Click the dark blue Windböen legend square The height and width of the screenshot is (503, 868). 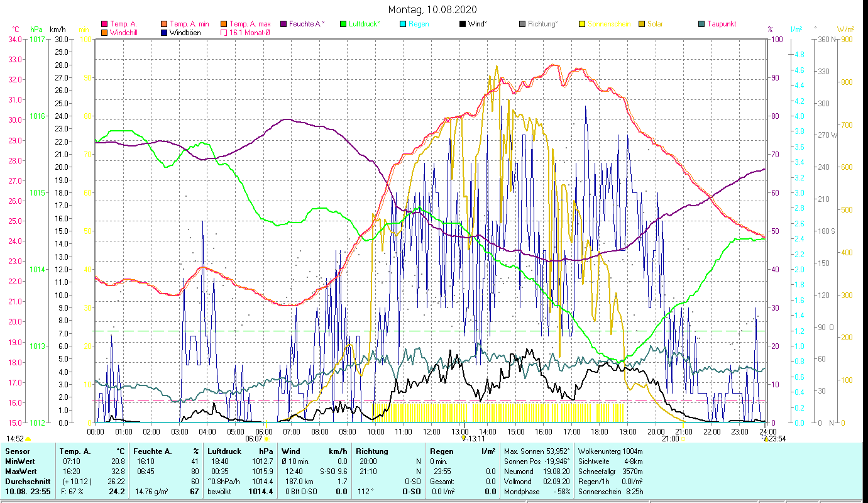click(x=164, y=33)
